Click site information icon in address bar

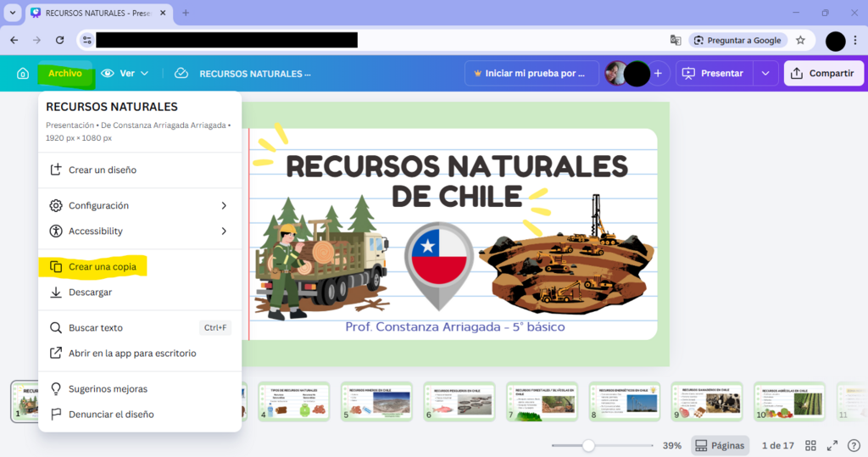click(x=87, y=40)
